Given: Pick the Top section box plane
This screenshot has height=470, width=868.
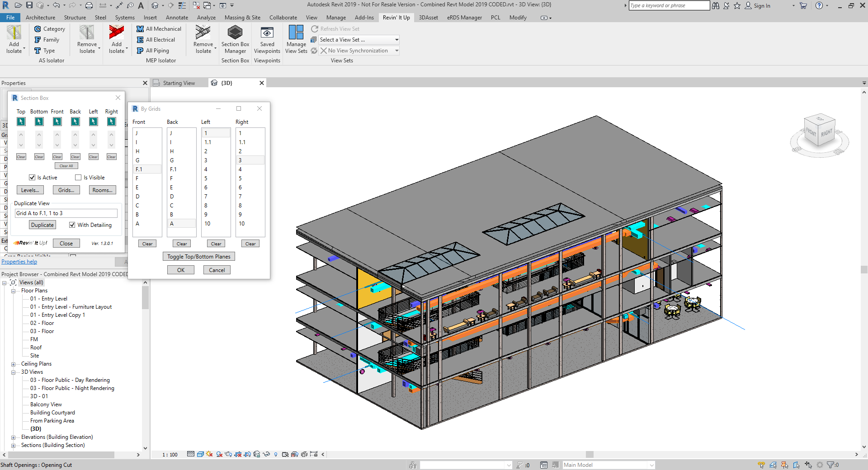Looking at the screenshot, I should [21, 122].
